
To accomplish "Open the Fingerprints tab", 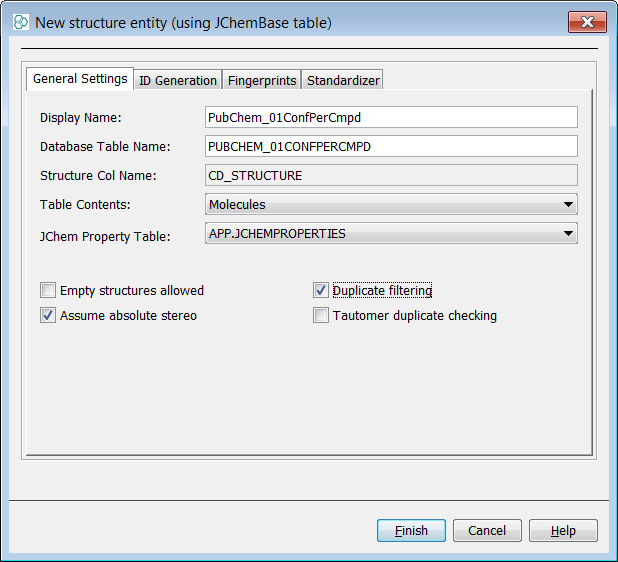I will coord(261,80).
